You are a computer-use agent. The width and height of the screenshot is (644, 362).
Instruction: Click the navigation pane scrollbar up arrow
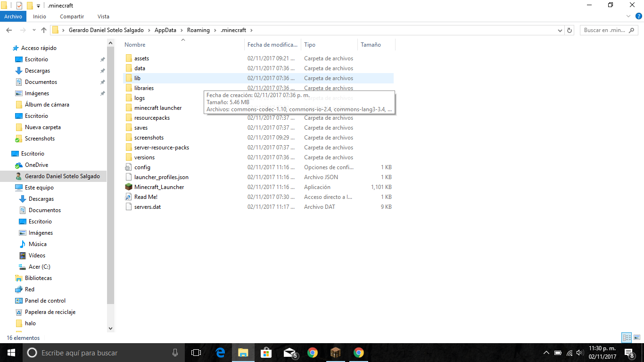111,43
